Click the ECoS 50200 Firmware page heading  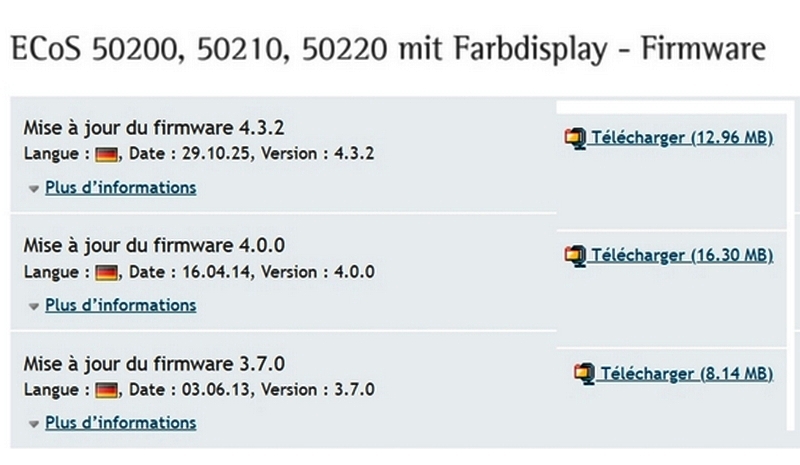(x=386, y=49)
